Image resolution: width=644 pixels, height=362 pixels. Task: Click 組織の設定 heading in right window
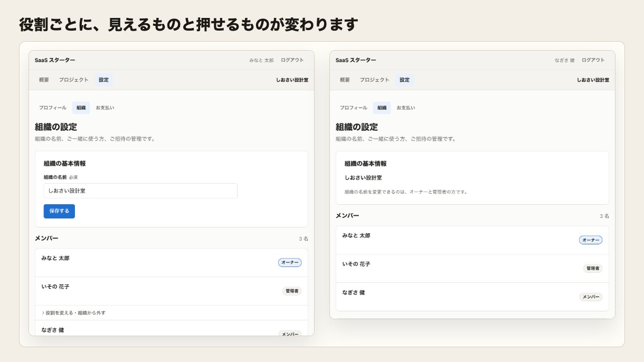coord(357,127)
